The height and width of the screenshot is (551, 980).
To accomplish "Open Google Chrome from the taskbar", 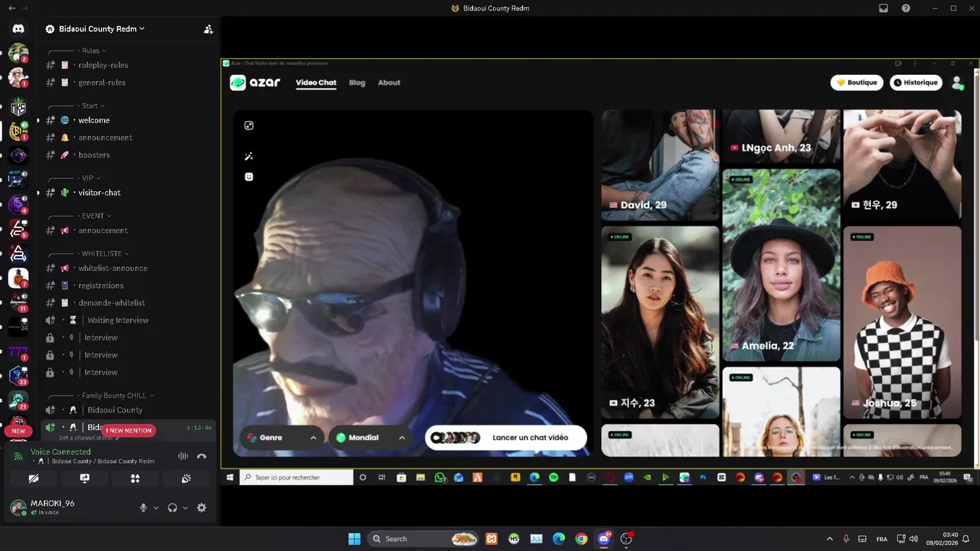I will (x=581, y=539).
